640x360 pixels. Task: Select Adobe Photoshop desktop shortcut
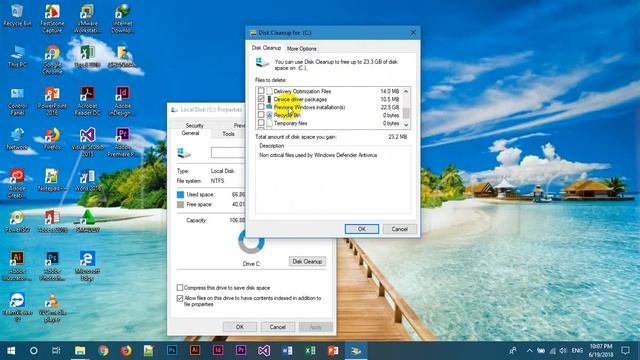[52, 266]
